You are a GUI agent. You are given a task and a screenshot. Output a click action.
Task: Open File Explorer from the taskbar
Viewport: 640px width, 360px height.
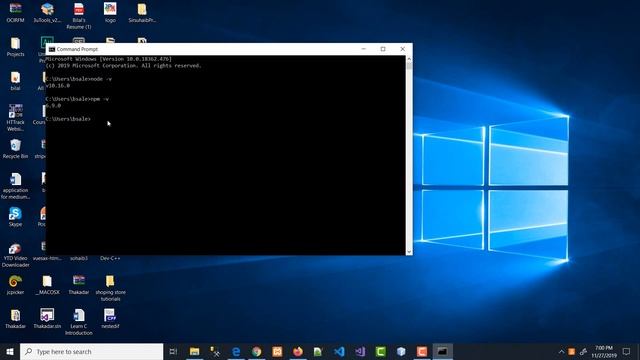pos(194,351)
